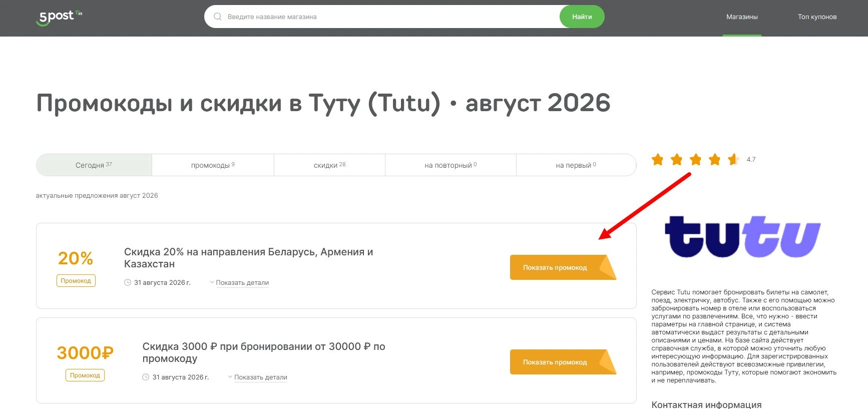Click the 20% discount value
868x409 pixels.
pyautogui.click(x=76, y=258)
